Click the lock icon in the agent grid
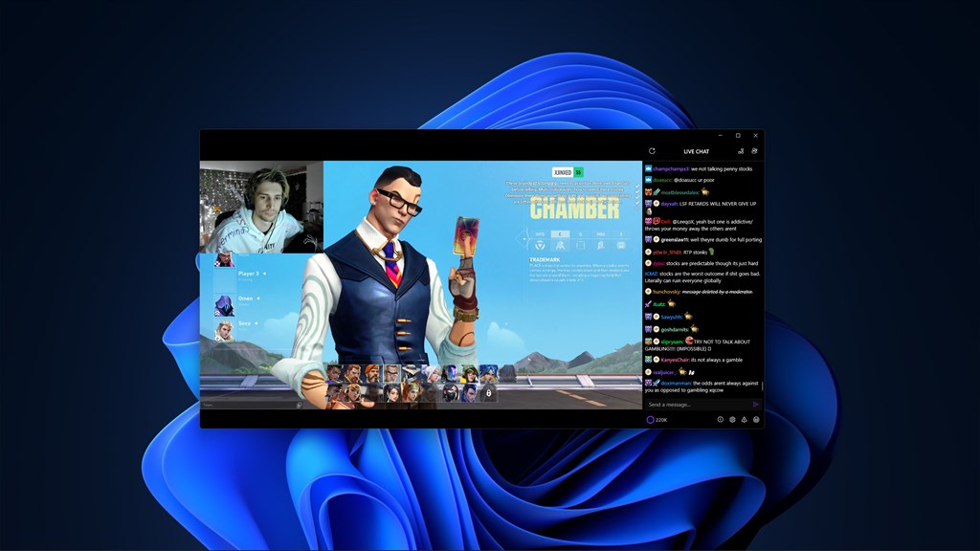 coord(488,393)
